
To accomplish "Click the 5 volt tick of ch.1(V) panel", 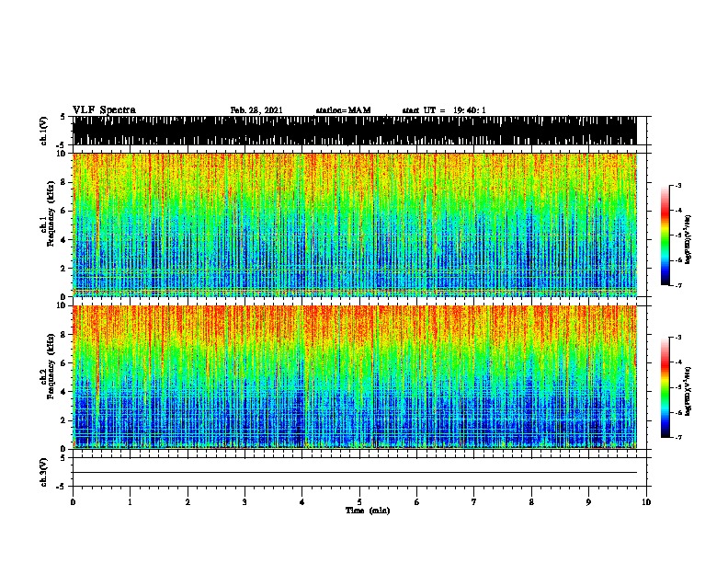I will coord(63,117).
